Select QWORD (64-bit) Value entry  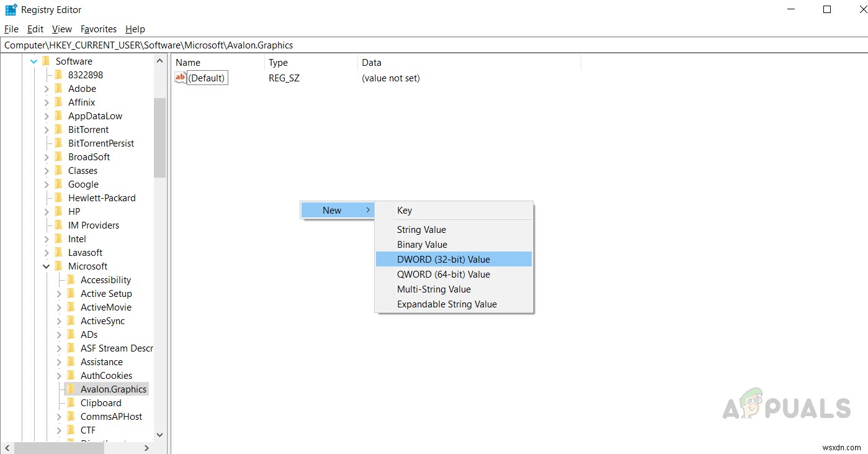tap(454, 274)
